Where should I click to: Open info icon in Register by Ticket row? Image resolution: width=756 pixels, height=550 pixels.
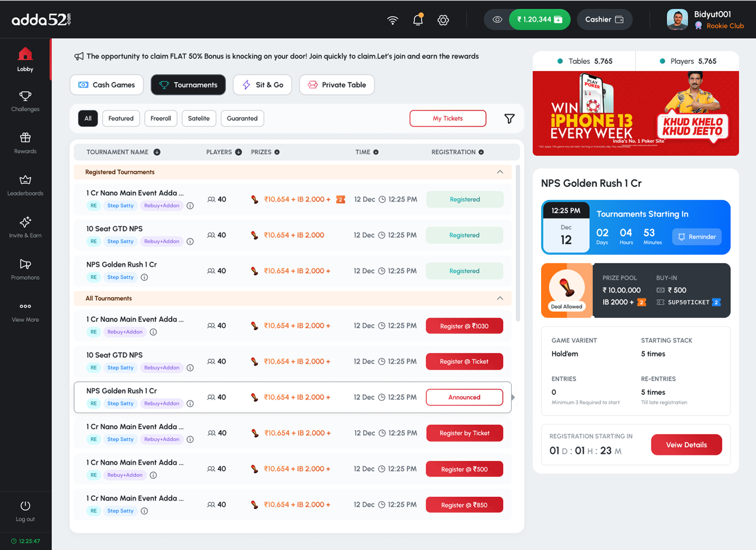[x=190, y=440]
